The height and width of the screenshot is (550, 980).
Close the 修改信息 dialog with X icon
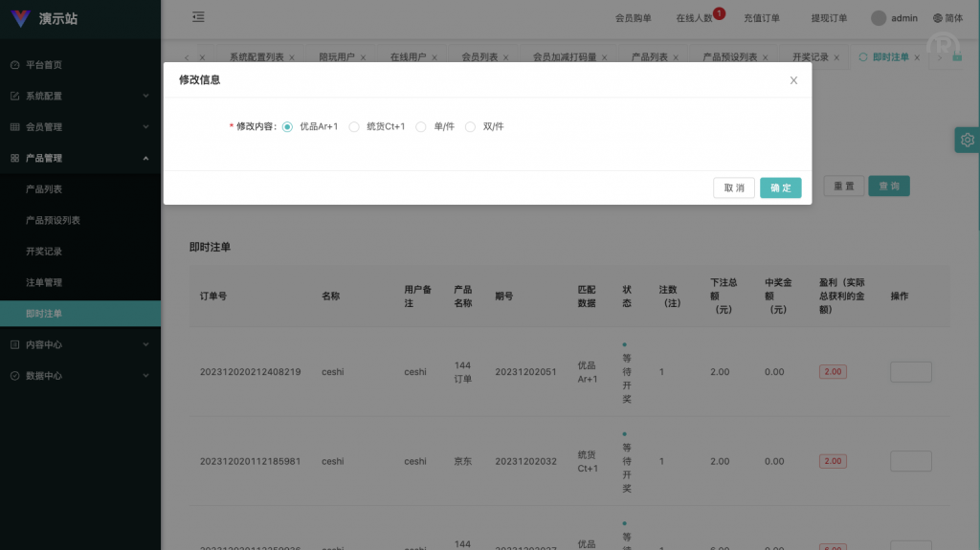click(793, 80)
